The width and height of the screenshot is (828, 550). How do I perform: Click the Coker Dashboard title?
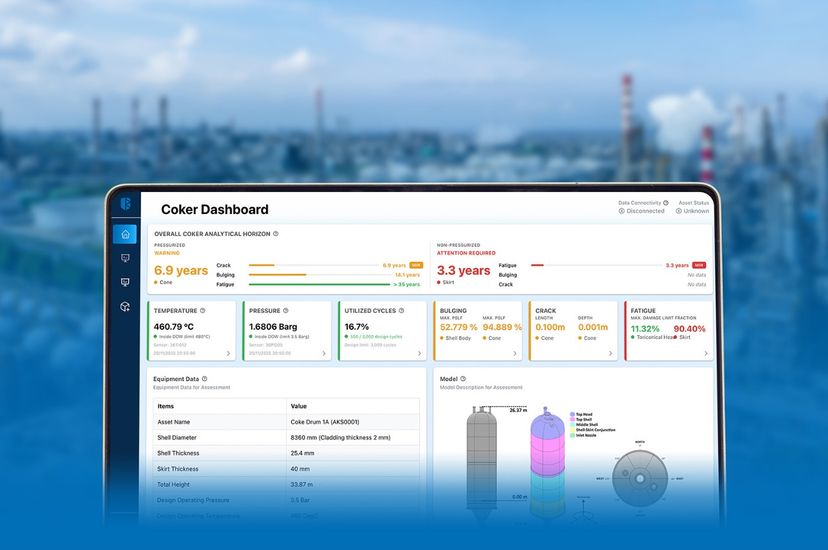tap(215, 210)
